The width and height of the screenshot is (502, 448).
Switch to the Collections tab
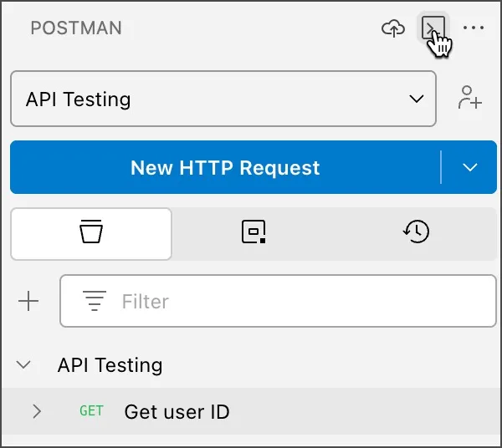tap(91, 234)
